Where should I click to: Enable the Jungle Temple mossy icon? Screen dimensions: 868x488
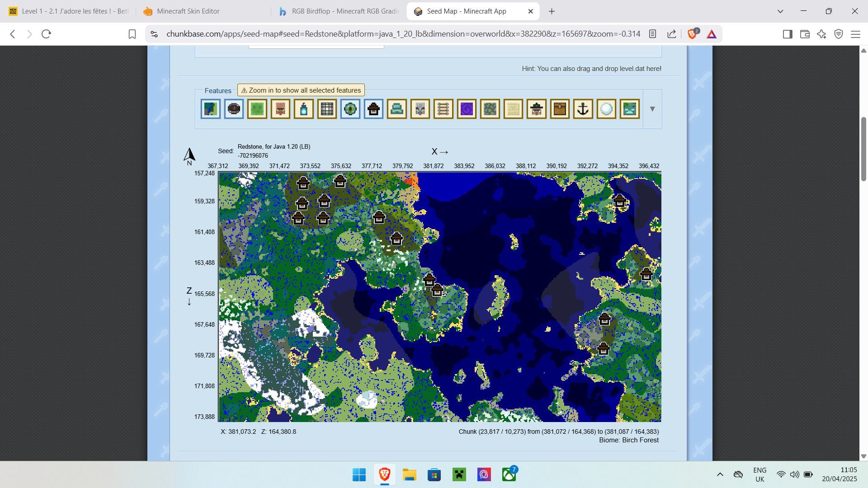click(490, 109)
